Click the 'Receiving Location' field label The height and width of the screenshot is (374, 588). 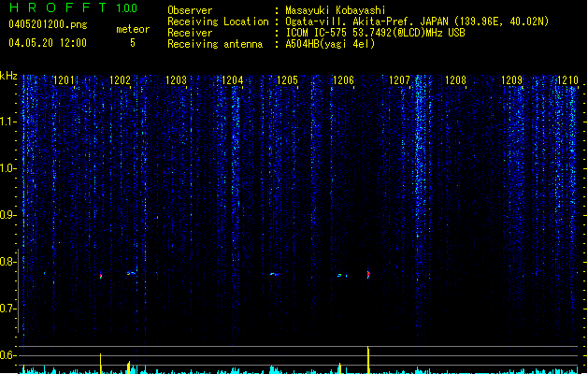(218, 22)
